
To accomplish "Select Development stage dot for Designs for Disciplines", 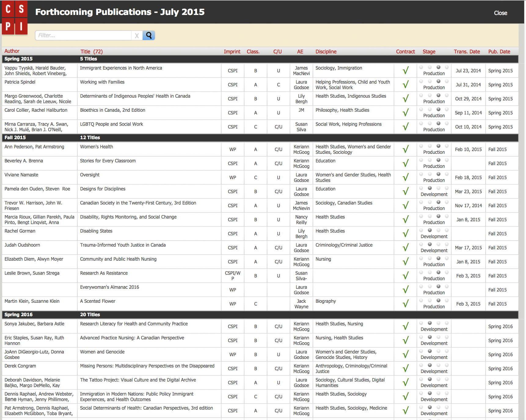I will (x=430, y=188).
